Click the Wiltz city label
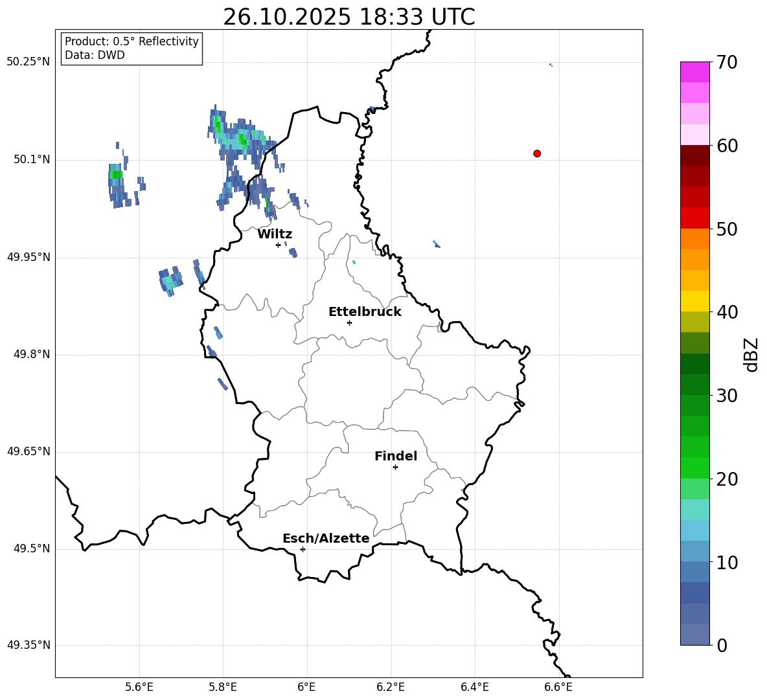767x700 pixels. coord(275,234)
